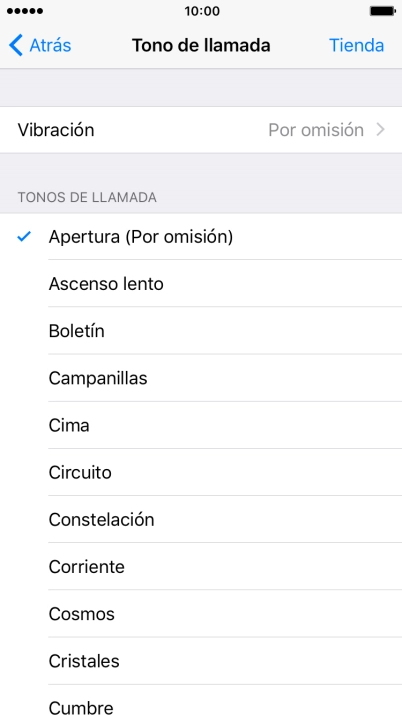The height and width of the screenshot is (715, 402).
Task: Set ringtone to Cristales
Action: point(201,661)
